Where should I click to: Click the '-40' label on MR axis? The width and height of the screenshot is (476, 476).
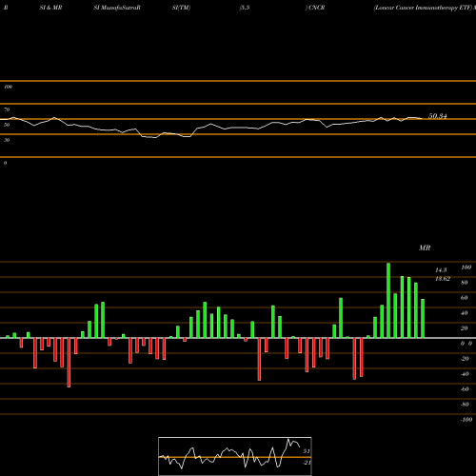[465, 374]
